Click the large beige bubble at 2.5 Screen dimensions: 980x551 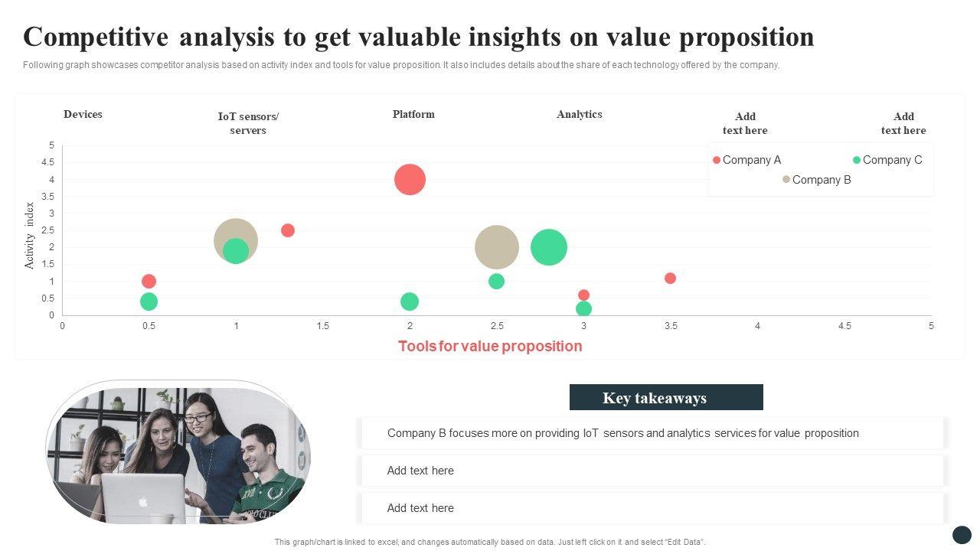point(497,247)
